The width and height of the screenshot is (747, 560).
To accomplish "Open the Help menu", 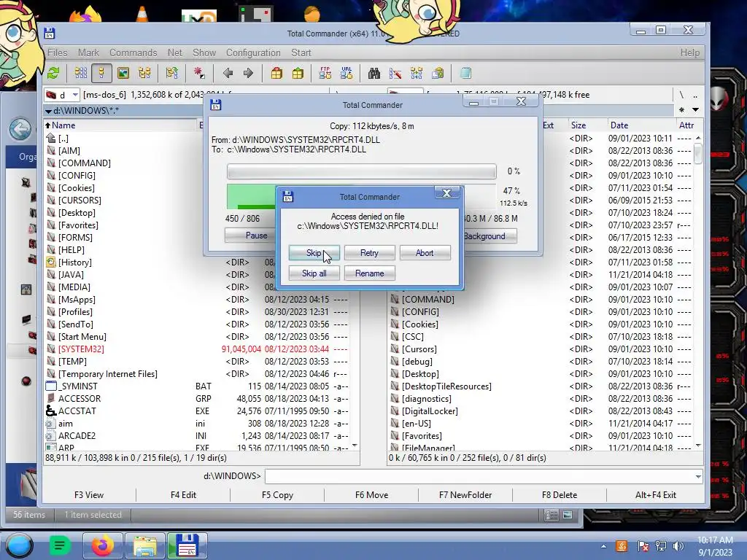I will point(690,52).
